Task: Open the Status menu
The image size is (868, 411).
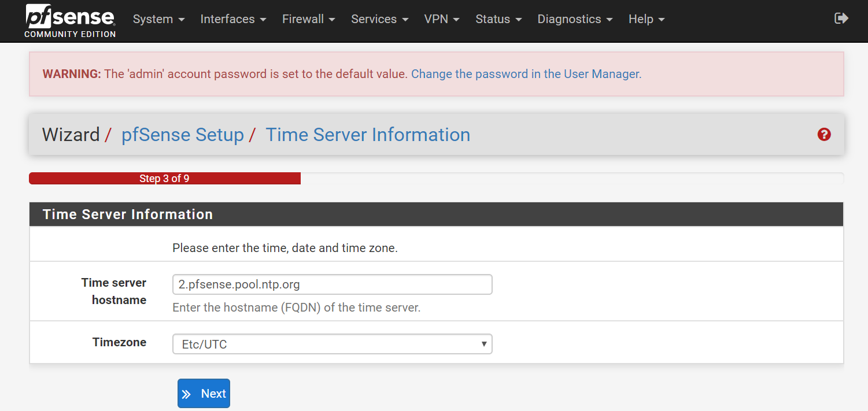Action: point(498,19)
